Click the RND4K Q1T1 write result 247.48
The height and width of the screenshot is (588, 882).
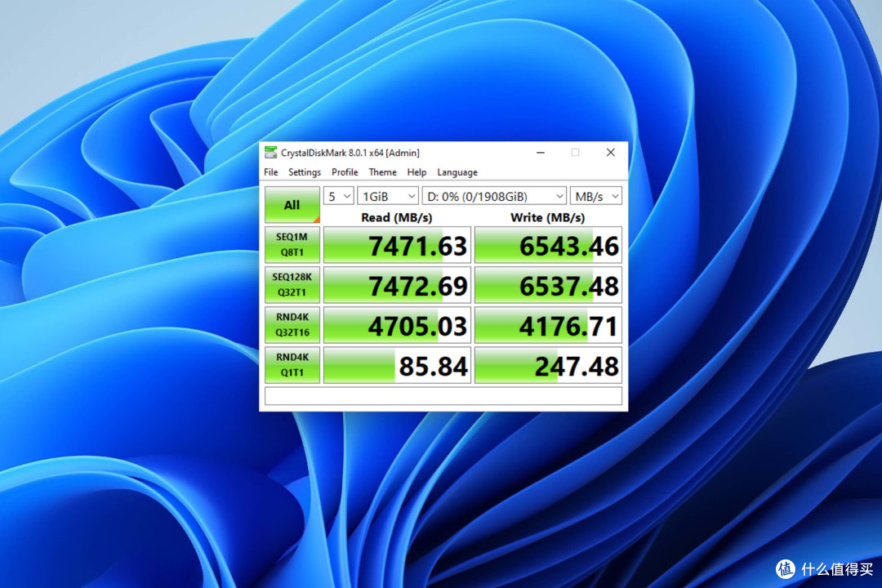click(x=549, y=364)
